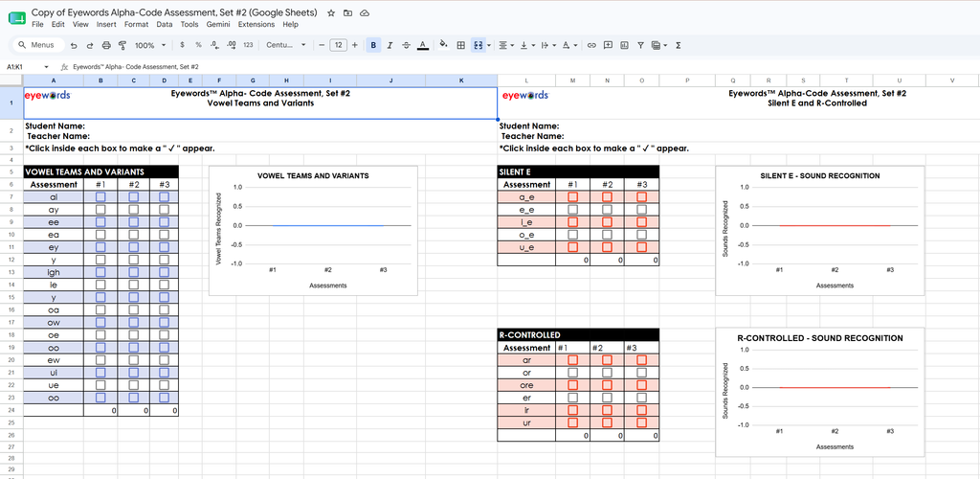Undo the last action
This screenshot has height=479, width=980.
point(74,45)
